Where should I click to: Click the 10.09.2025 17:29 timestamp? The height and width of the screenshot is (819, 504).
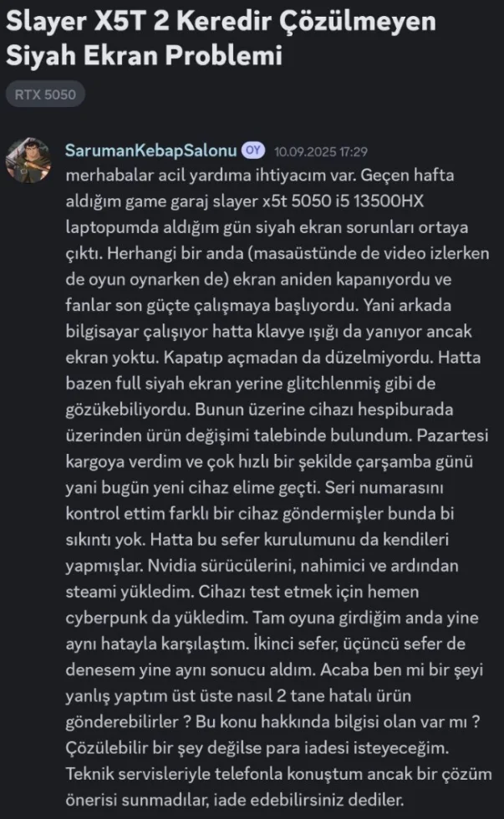tap(321, 151)
